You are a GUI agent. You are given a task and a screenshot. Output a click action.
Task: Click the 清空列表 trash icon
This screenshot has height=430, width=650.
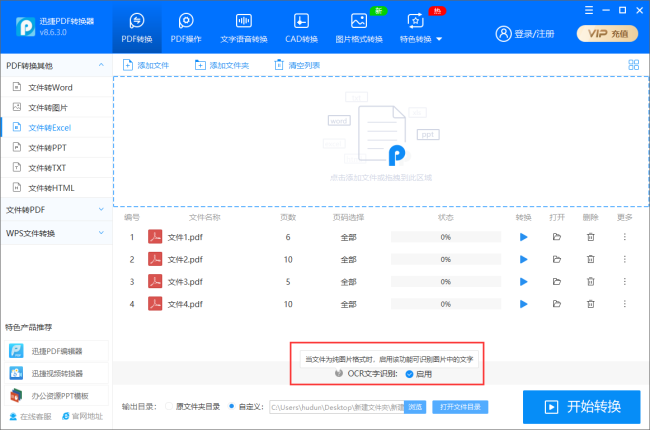[x=279, y=65]
